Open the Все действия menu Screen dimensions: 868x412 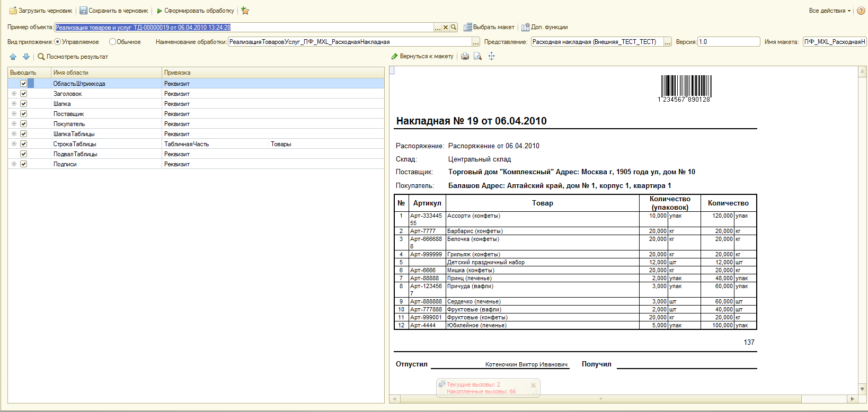pyautogui.click(x=830, y=11)
